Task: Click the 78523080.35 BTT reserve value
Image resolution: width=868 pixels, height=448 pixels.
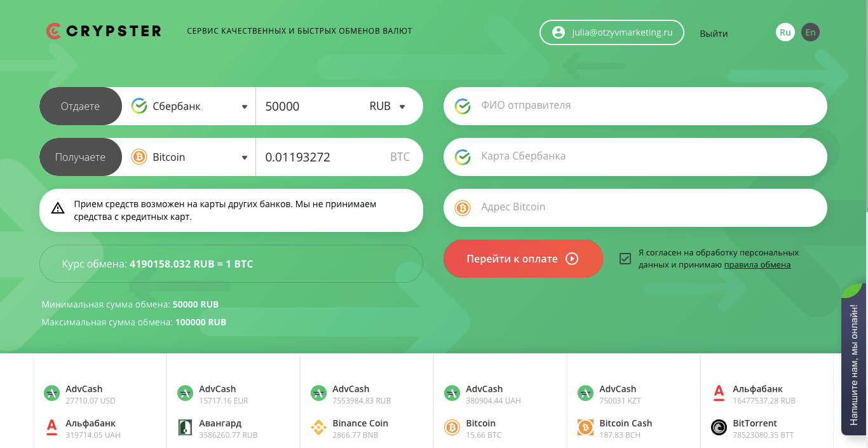Action: [763, 435]
